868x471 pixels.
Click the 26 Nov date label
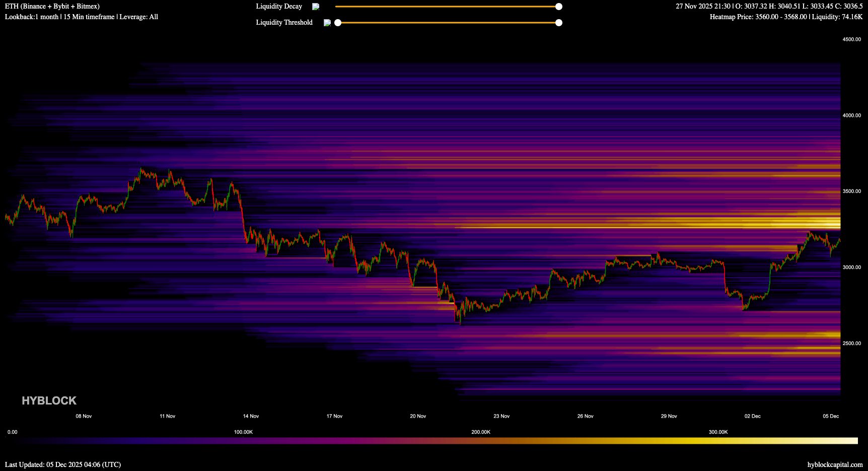pyautogui.click(x=585, y=416)
